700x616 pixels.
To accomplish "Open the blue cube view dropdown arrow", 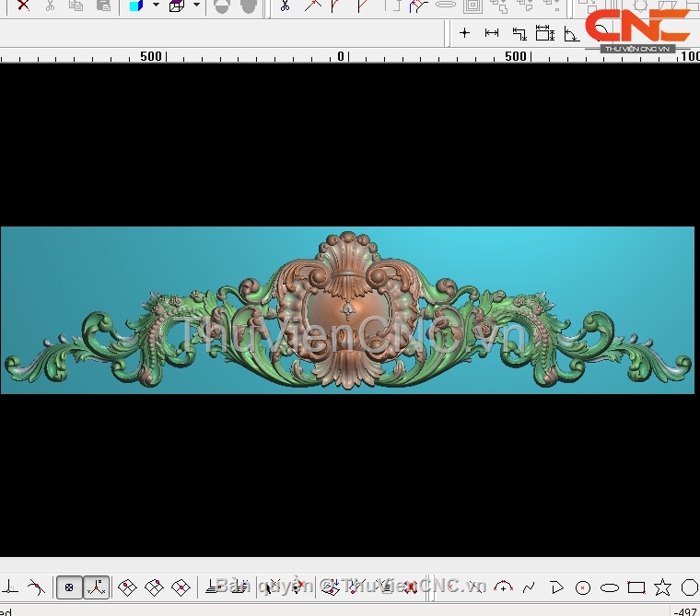I will tap(156, 6).
